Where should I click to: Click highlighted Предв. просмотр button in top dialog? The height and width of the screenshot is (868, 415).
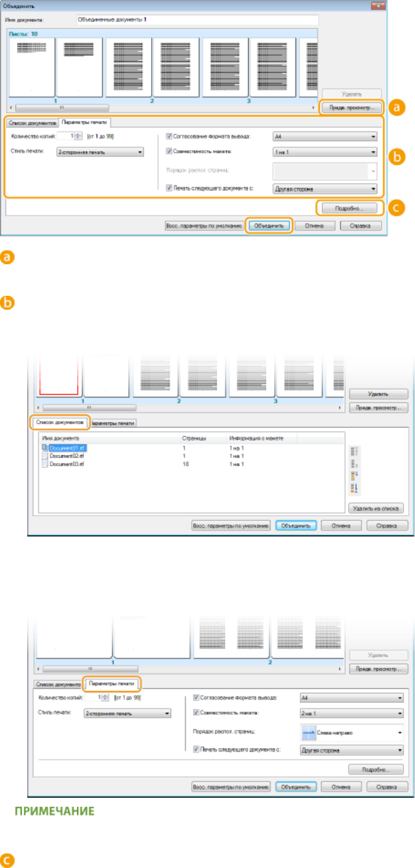coord(352,107)
